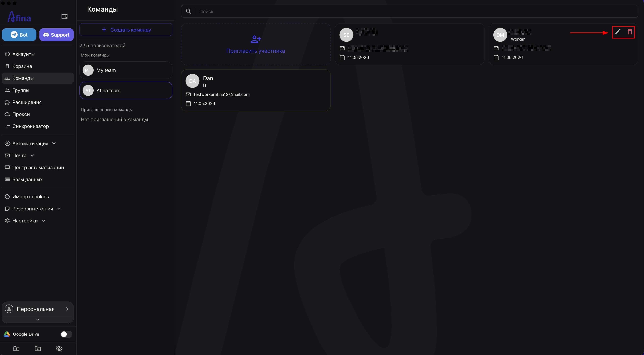Click the calendar icon on Dan's card
The width and height of the screenshot is (644, 355).
tap(188, 103)
